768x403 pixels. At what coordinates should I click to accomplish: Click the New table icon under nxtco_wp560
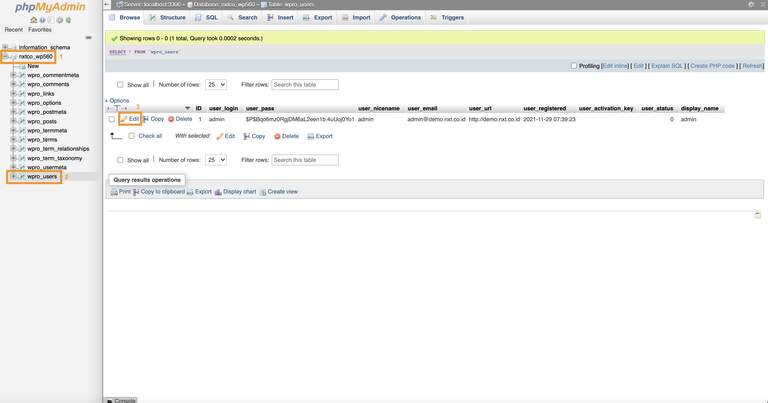[22, 66]
